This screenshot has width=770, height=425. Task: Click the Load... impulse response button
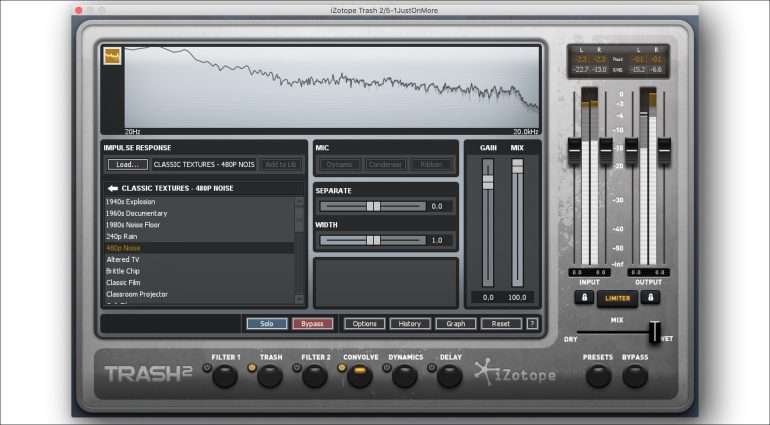coord(127,164)
